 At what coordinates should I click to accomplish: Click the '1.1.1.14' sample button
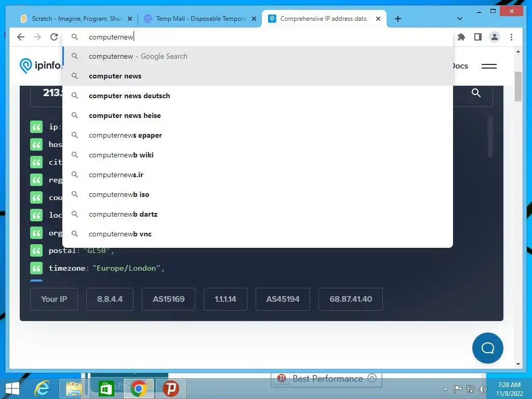[x=225, y=299]
